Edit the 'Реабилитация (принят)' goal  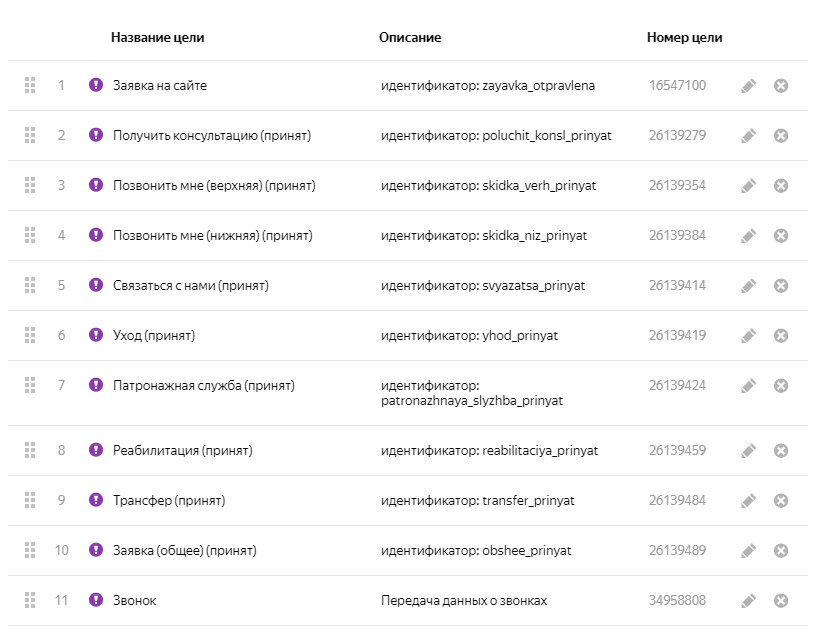[x=748, y=451]
